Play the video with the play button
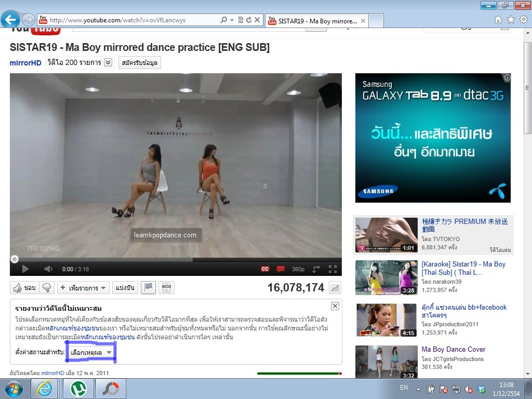The width and height of the screenshot is (532, 399). 25,269
